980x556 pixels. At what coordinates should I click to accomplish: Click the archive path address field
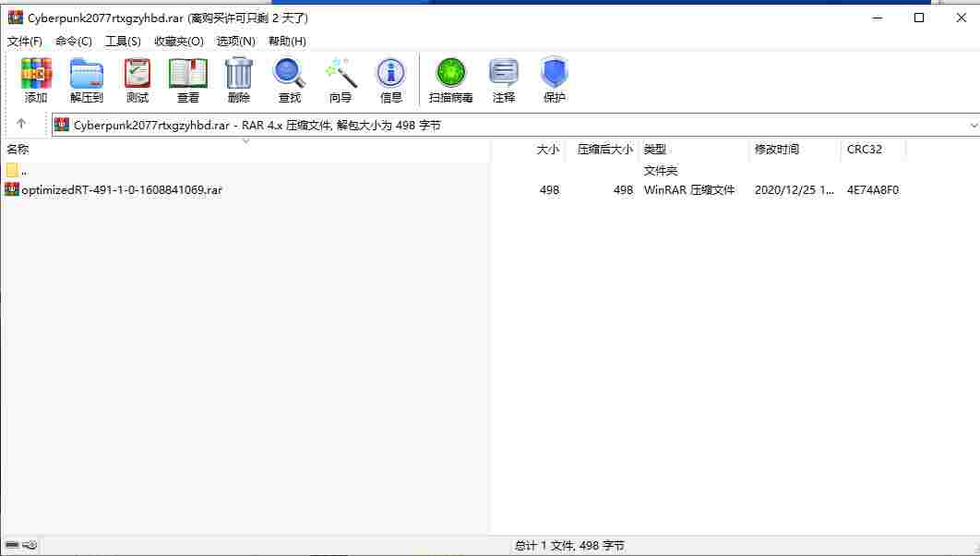[516, 125]
